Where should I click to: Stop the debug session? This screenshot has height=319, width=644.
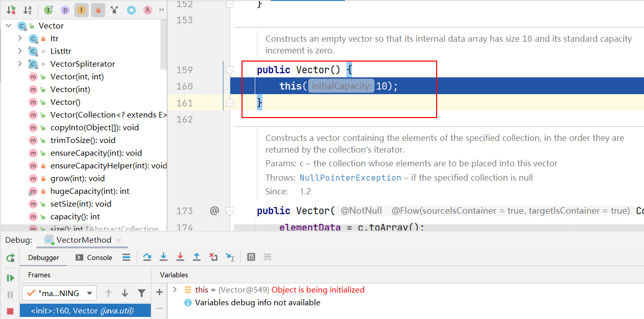(10, 311)
